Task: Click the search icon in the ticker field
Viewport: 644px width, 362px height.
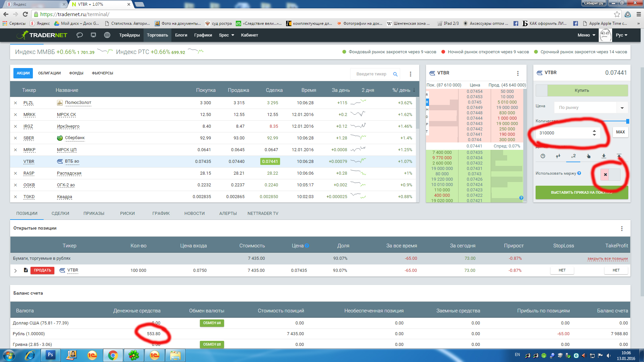Action: pos(395,74)
